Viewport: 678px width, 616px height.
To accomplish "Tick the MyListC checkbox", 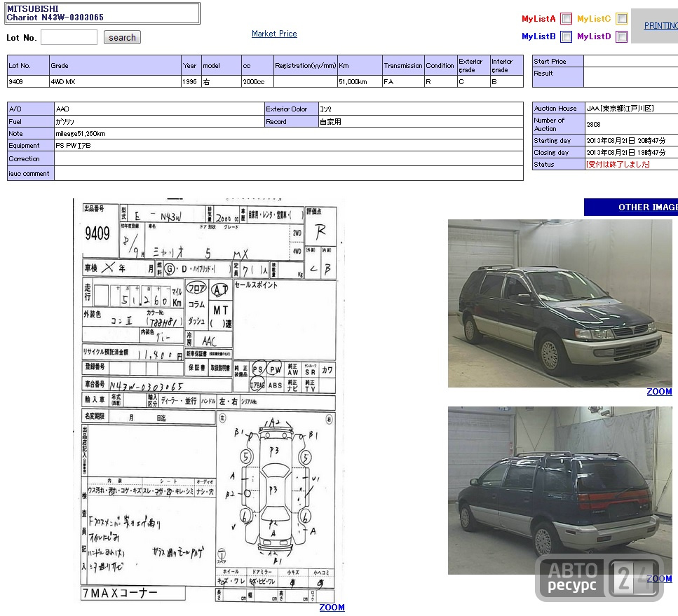I will 622,19.
